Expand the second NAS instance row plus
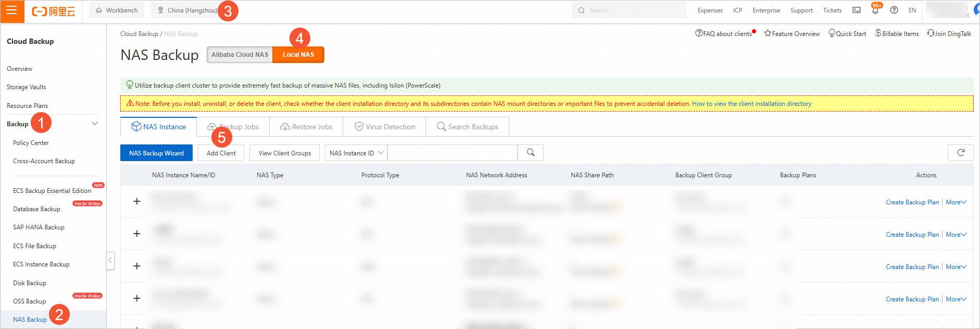 coord(137,234)
